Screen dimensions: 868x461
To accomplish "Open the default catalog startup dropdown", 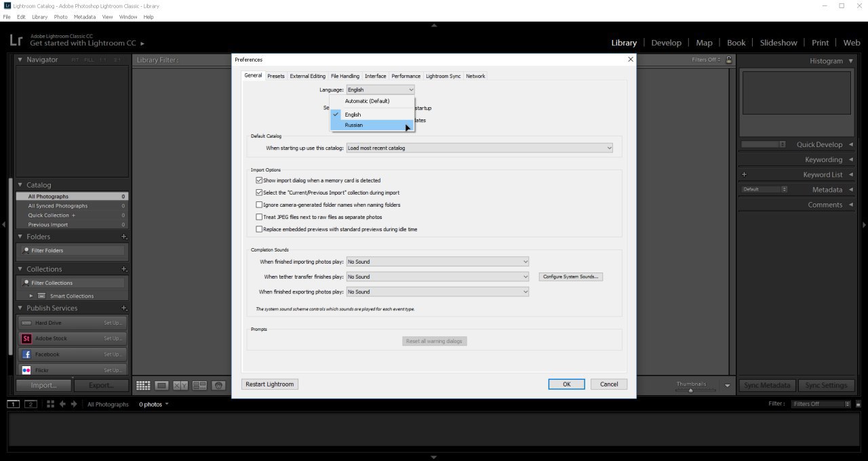I will [479, 148].
